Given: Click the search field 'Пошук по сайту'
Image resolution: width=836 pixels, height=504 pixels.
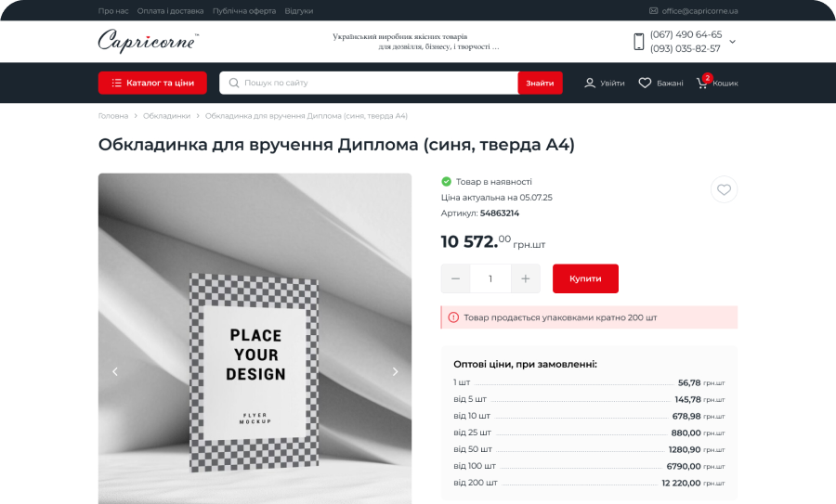Looking at the screenshot, I should click(x=369, y=83).
